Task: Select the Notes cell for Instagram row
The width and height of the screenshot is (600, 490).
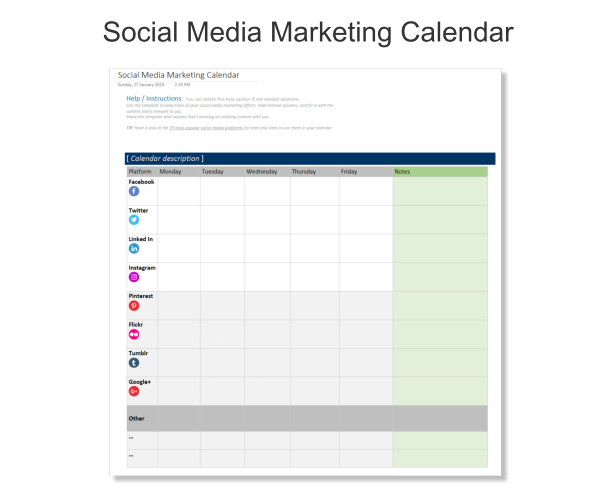Action: pos(440,277)
